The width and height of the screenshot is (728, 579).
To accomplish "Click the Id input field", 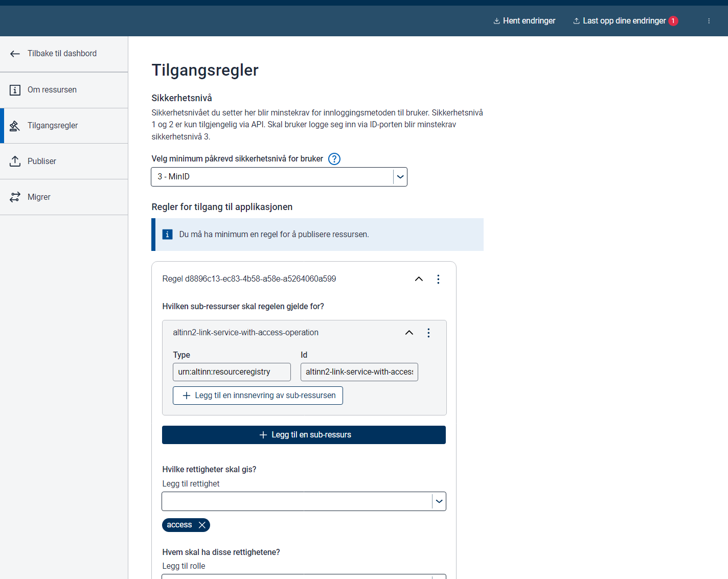I will pyautogui.click(x=359, y=372).
